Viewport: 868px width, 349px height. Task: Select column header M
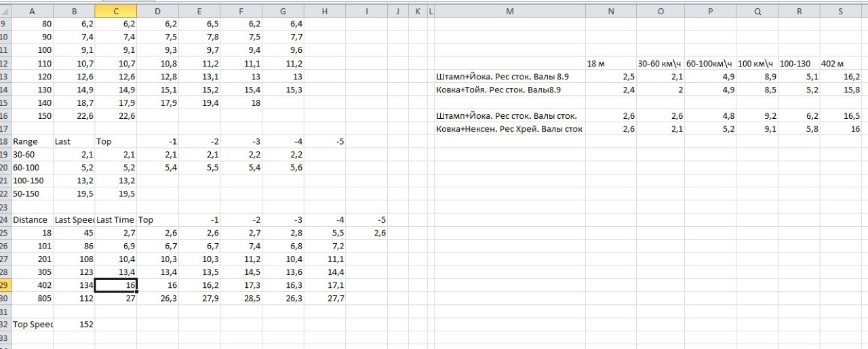pyautogui.click(x=509, y=12)
